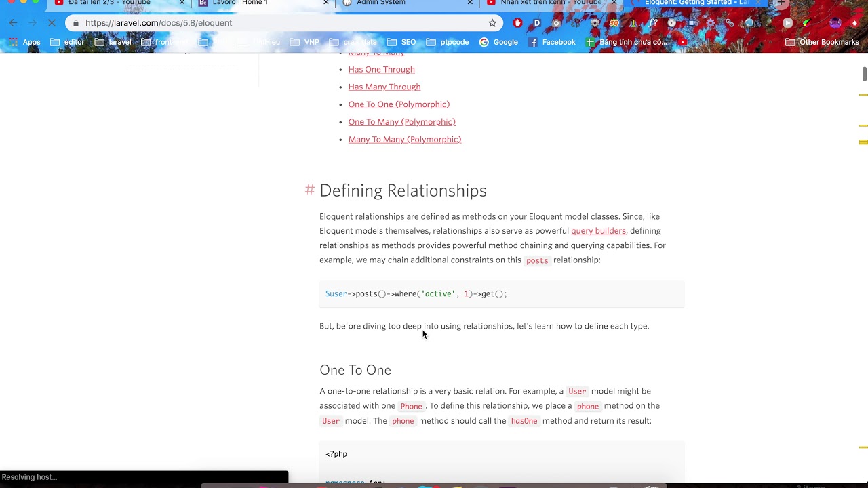Follow the One To Many (Polymorphic) link
Screen dimensions: 868x488
click(x=401, y=122)
